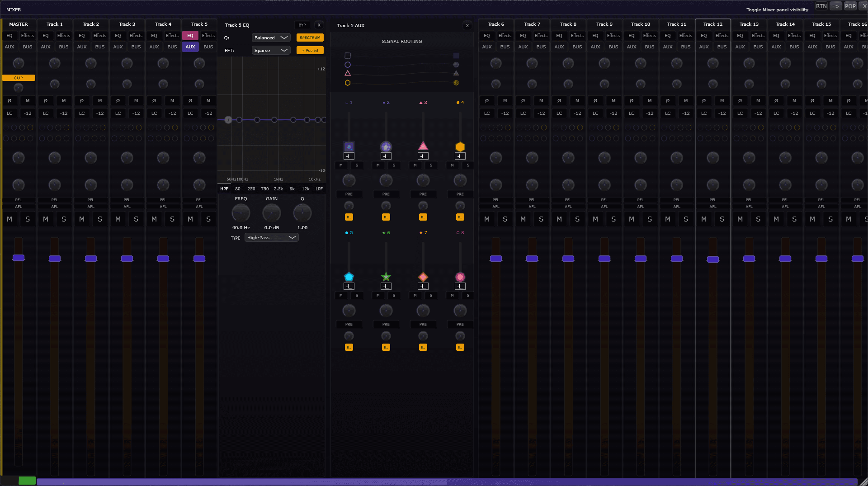This screenshot has width=868, height=486.
Task: Select the 2.5k band tab in EQ
Action: [x=278, y=189]
